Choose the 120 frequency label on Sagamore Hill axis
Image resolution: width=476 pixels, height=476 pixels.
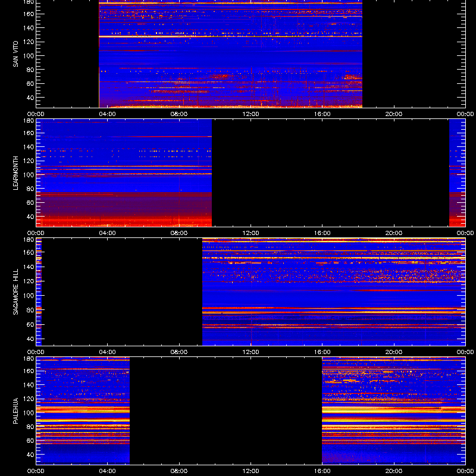pos(29,281)
